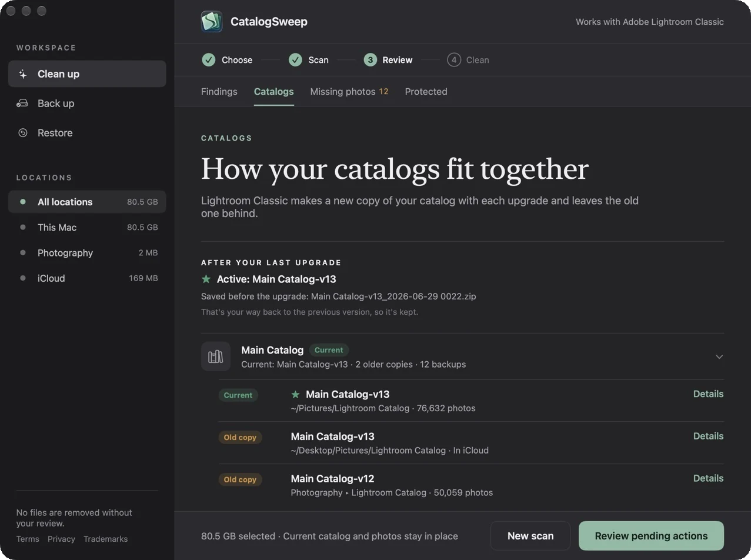The width and height of the screenshot is (751, 560).
Task: Click the 169 MB size next to iCloud
Action: tap(143, 278)
